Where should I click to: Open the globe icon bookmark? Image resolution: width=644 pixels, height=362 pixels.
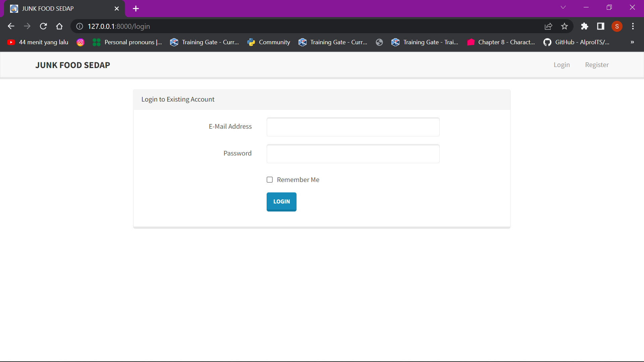379,42
